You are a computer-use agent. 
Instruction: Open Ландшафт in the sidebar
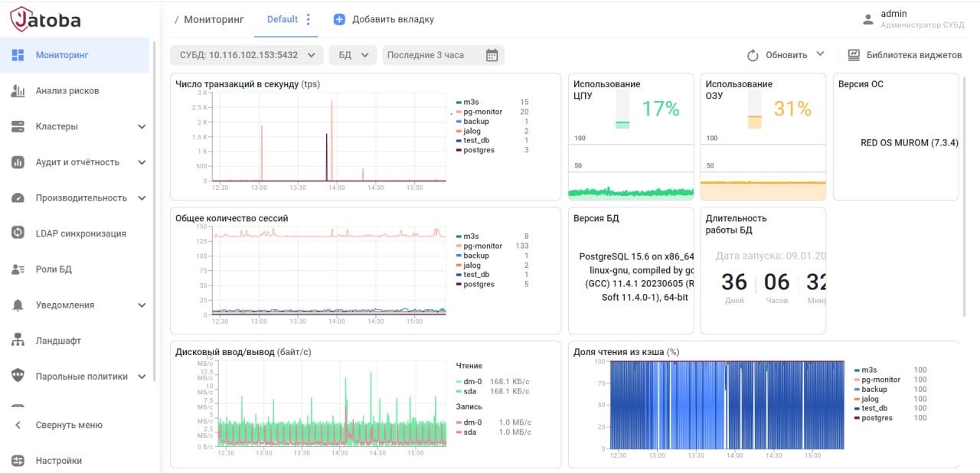[x=74, y=341]
